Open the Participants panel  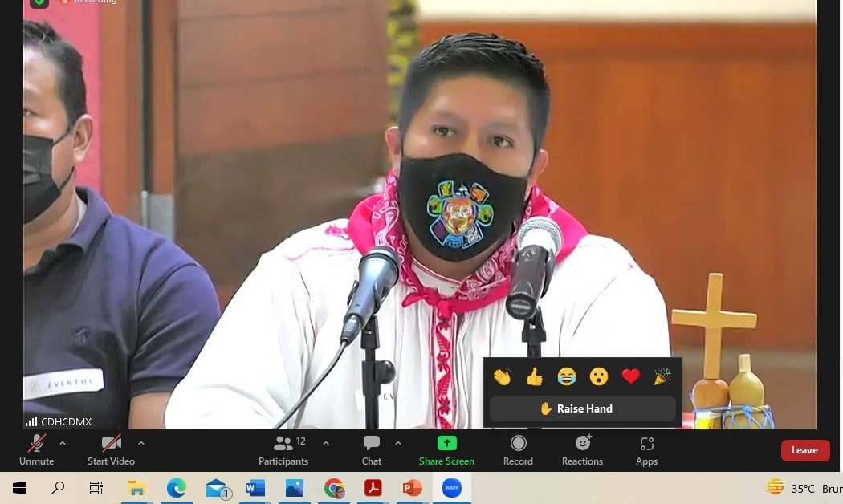click(283, 450)
